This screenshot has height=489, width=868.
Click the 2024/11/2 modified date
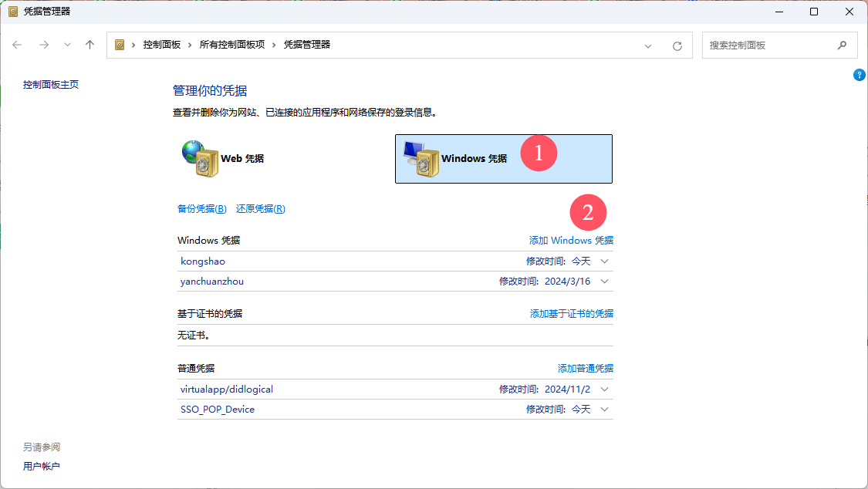pos(567,390)
